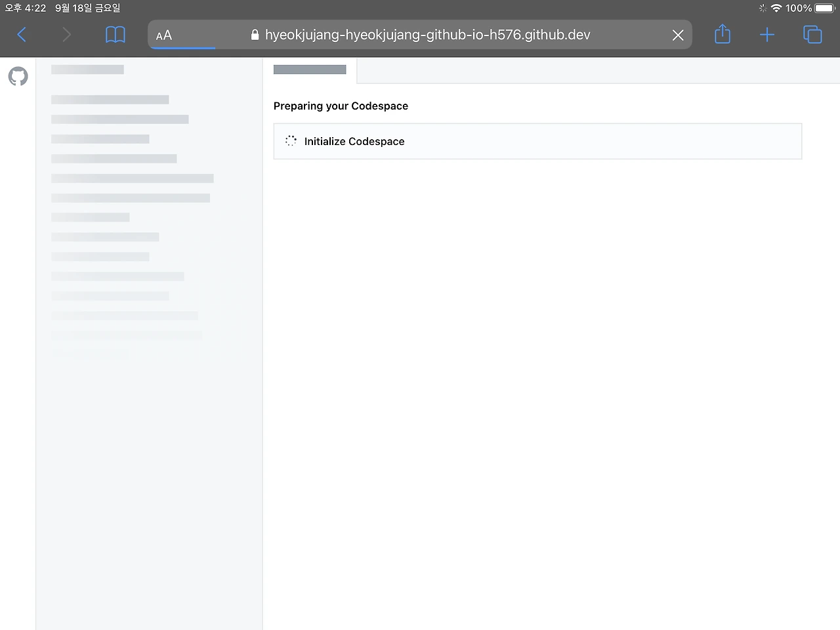Tap the 오후 4:22 clock
The height and width of the screenshot is (630, 840).
pos(26,8)
